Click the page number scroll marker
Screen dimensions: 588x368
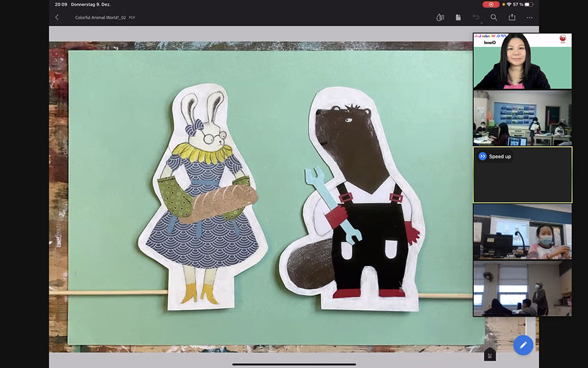(x=490, y=355)
